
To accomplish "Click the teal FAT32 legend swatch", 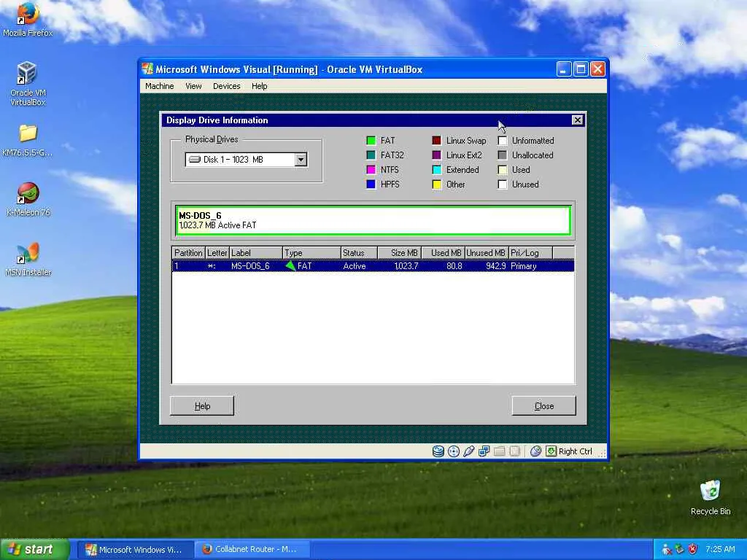I will pyautogui.click(x=371, y=155).
